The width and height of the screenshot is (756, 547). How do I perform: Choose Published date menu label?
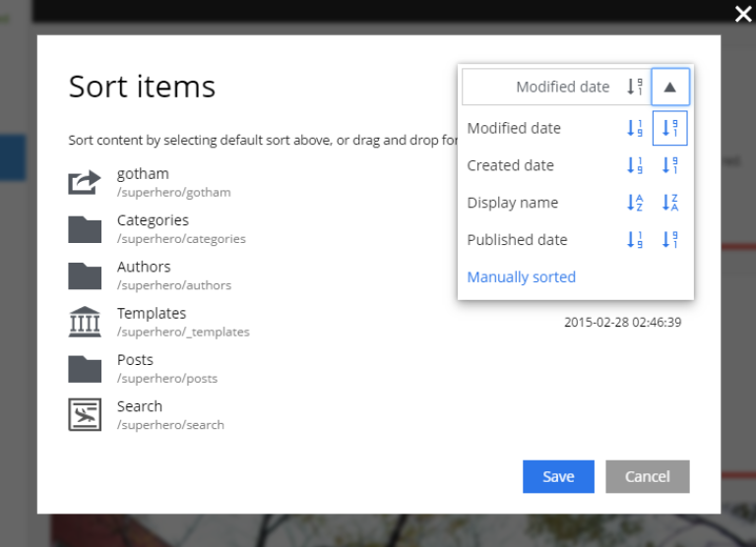[517, 239]
